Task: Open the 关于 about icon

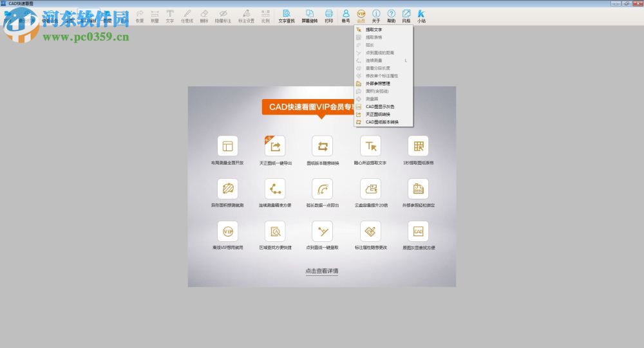Action: click(376, 16)
